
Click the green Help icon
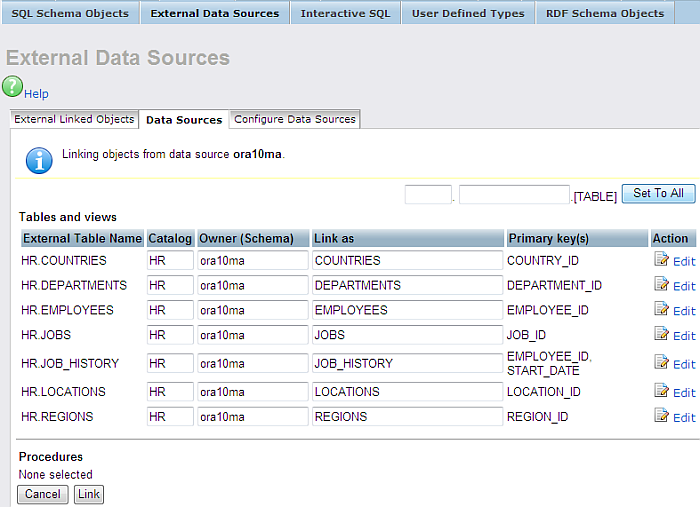(x=12, y=87)
